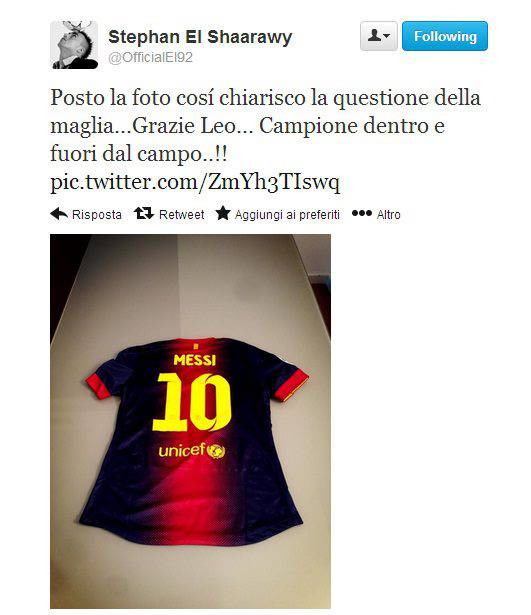Click the unicef logo in the photo
The height and width of the screenshot is (615, 531).
[192, 450]
